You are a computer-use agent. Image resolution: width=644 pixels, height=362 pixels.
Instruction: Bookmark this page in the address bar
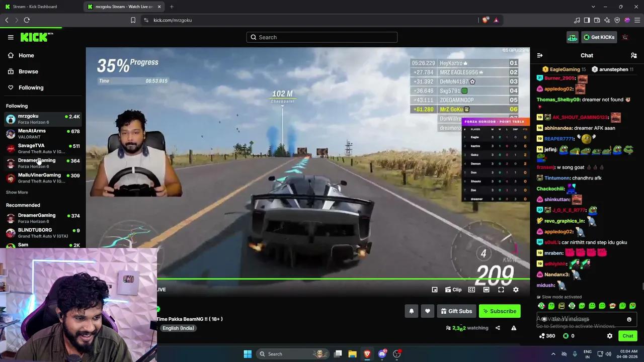pos(133,20)
